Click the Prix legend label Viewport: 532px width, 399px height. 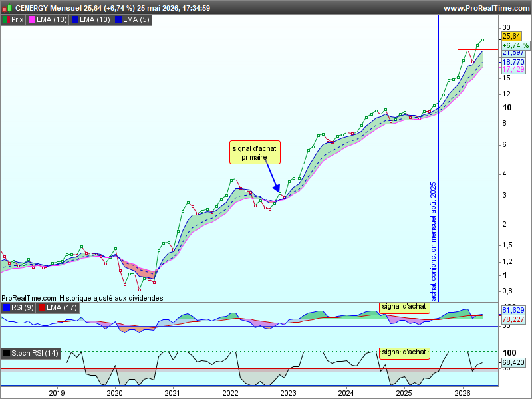pyautogui.click(x=17, y=20)
